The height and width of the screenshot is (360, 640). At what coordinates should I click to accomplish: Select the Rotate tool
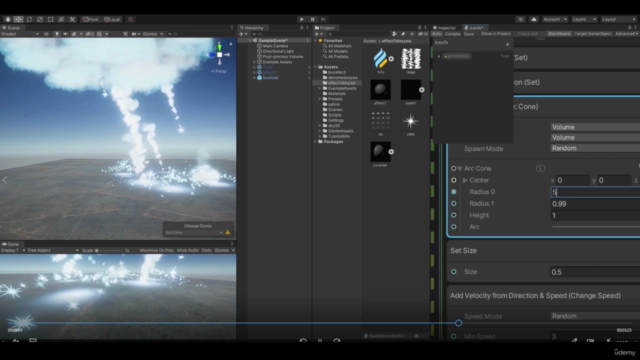point(29,19)
